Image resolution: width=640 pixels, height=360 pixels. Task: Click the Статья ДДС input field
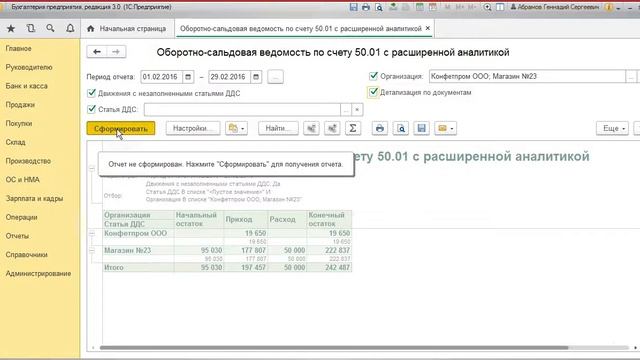pyautogui.click(x=242, y=109)
